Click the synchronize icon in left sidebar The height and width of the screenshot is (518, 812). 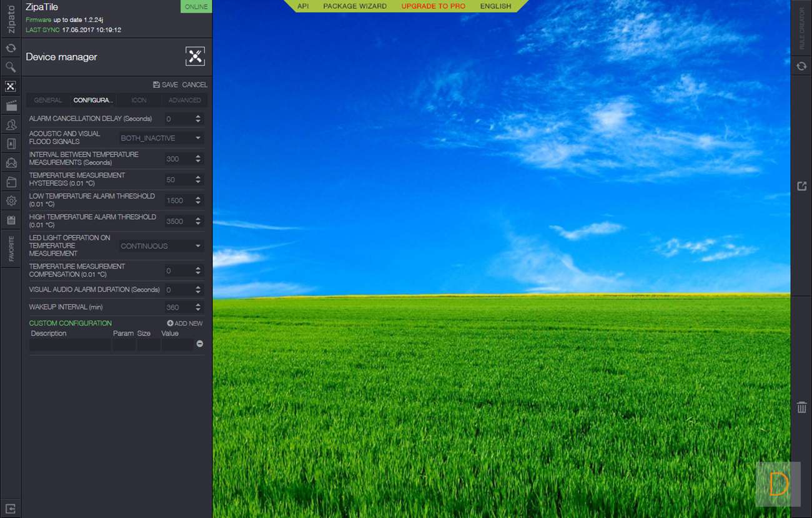click(x=11, y=48)
